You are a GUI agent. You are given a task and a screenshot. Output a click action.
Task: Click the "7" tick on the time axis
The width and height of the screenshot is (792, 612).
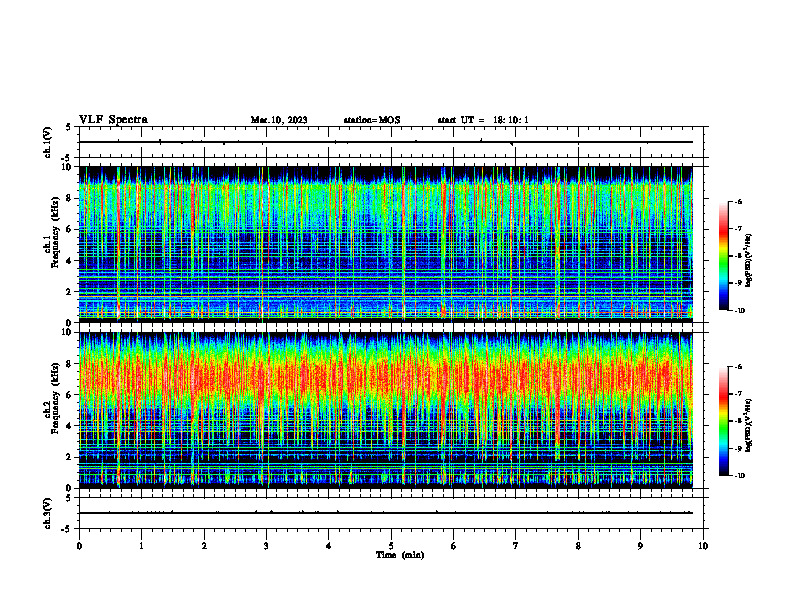pyautogui.click(x=516, y=546)
